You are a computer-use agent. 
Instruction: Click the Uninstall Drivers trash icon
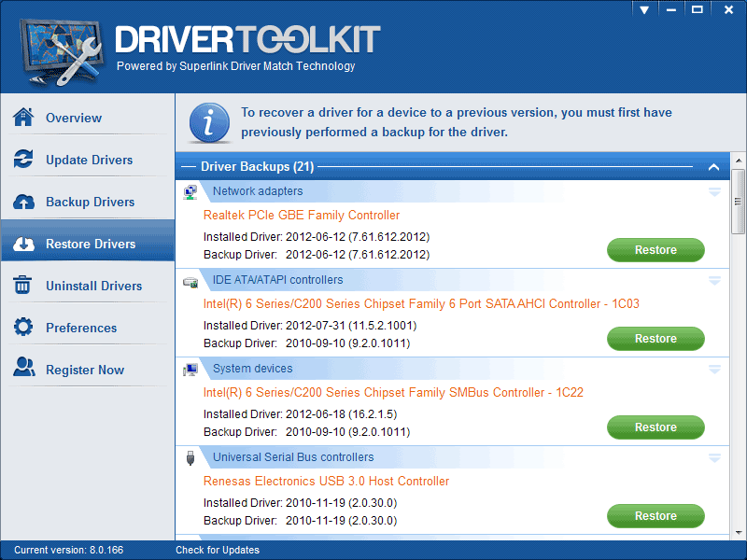pos(23,286)
